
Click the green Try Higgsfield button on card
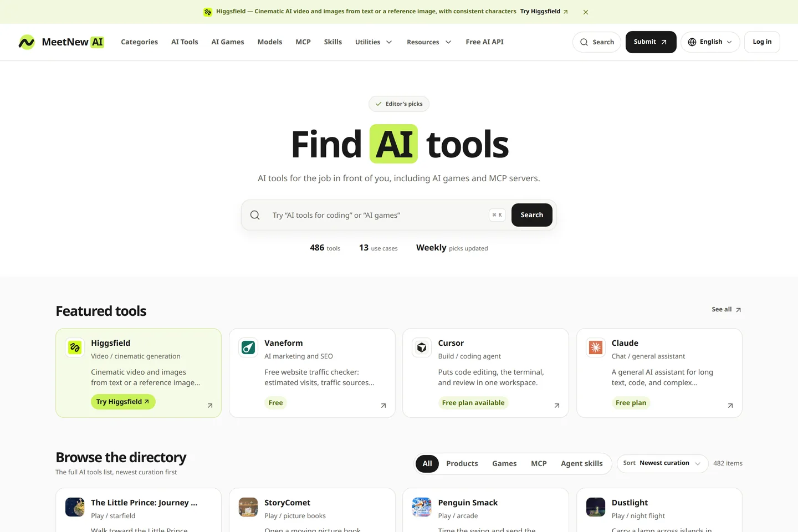[123, 402]
